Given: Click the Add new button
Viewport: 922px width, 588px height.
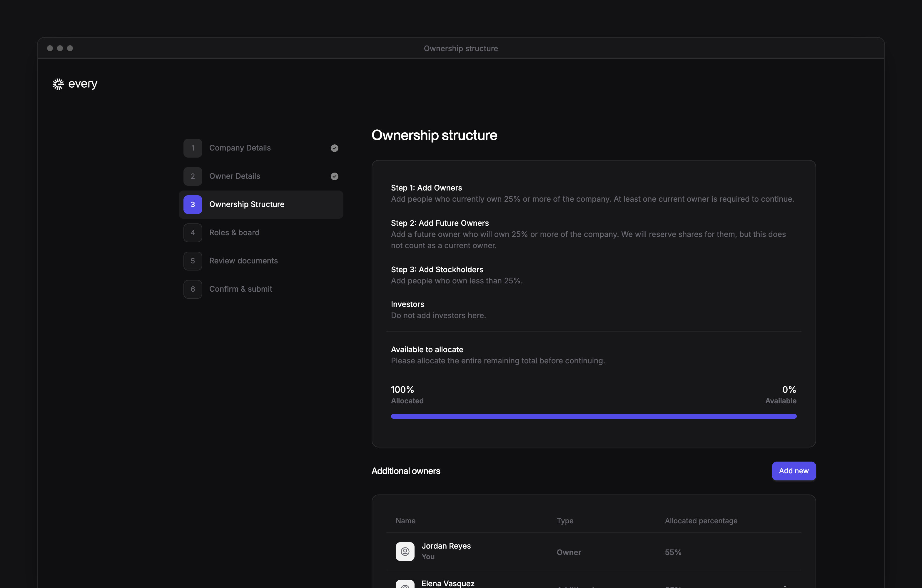Looking at the screenshot, I should point(794,471).
